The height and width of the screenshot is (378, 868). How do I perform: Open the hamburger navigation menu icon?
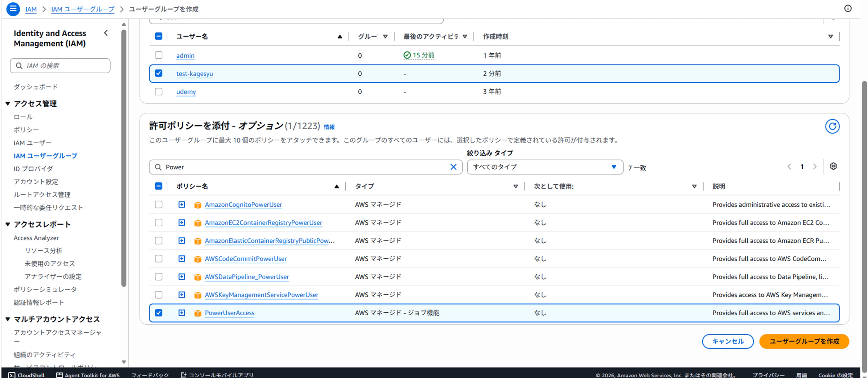tap(13, 9)
